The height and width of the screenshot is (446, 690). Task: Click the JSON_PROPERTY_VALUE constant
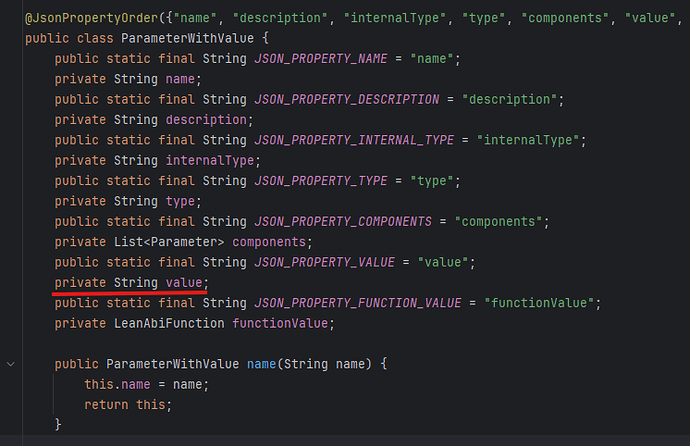[325, 262]
